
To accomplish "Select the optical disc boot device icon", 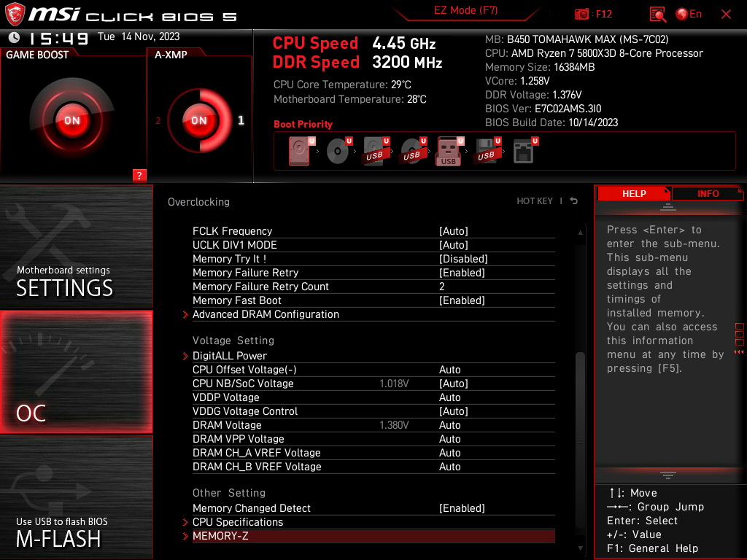I will point(338,151).
